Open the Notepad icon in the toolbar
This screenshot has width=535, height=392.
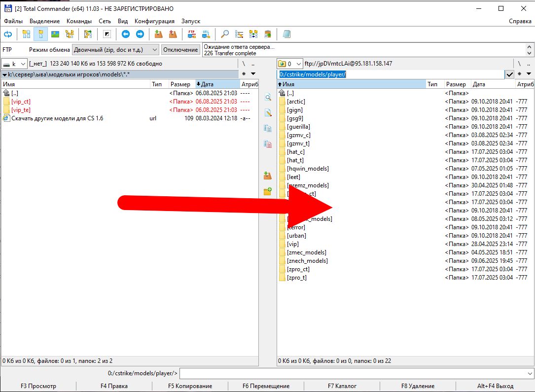(286, 34)
